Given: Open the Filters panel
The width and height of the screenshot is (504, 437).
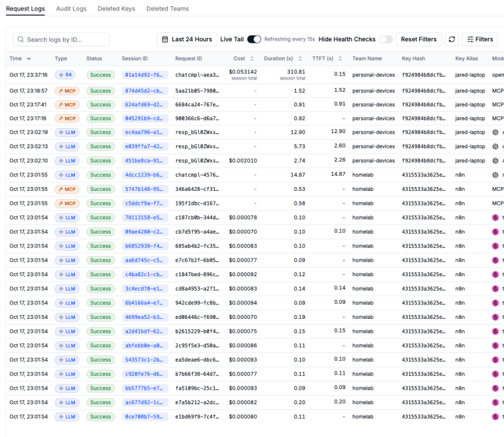Looking at the screenshot, I should 480,39.
